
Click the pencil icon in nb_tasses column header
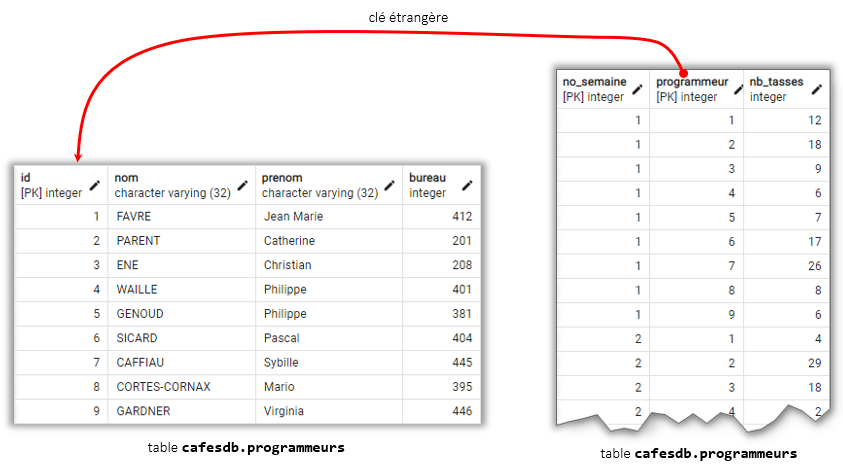[816, 89]
